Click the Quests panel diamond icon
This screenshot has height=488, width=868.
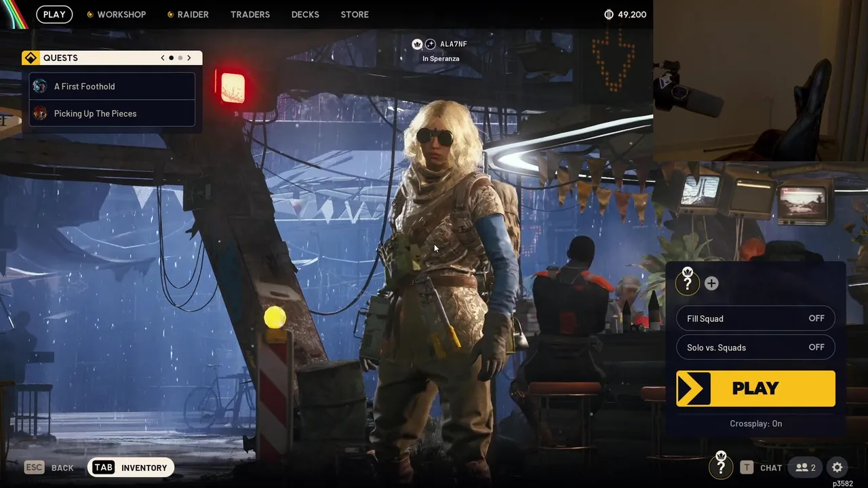tap(30, 58)
